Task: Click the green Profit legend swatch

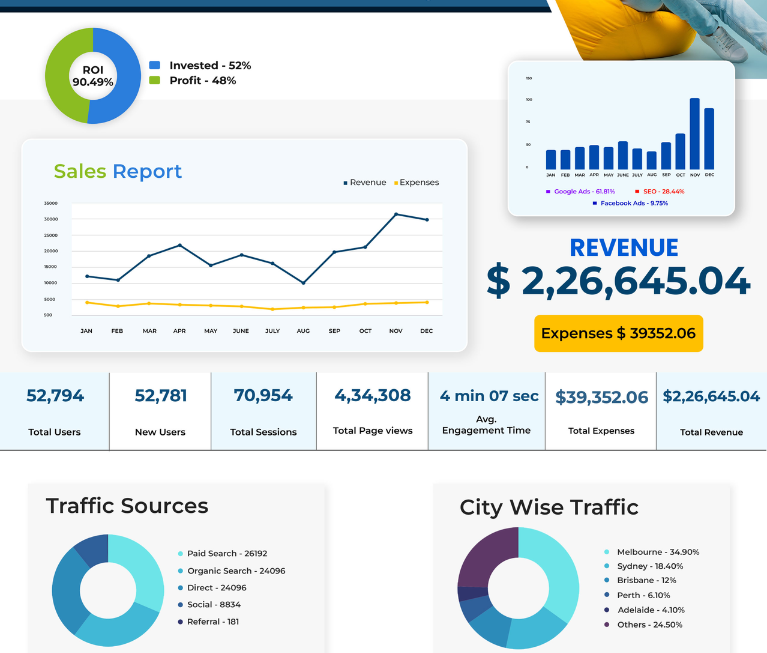Action: point(155,80)
